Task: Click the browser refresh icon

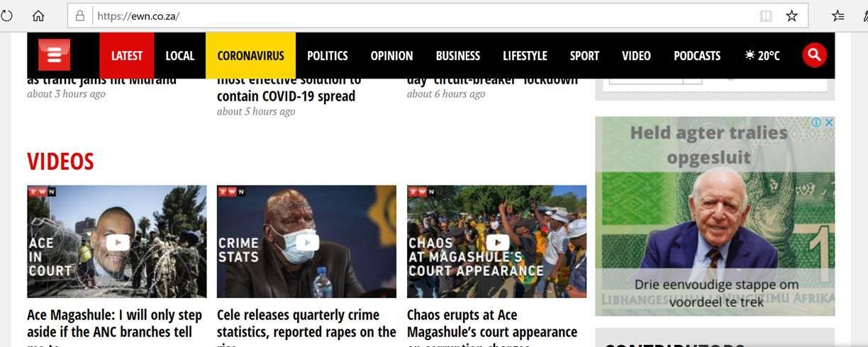Action: pyautogui.click(x=6, y=16)
